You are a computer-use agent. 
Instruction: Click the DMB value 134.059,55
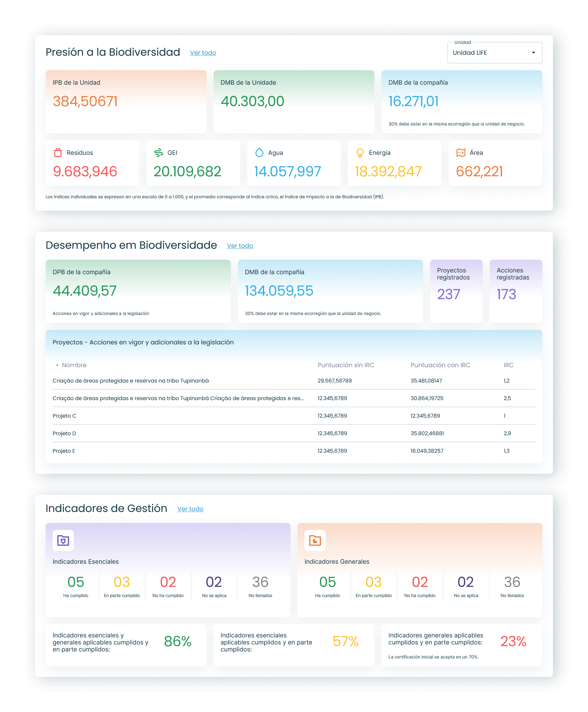(x=279, y=291)
